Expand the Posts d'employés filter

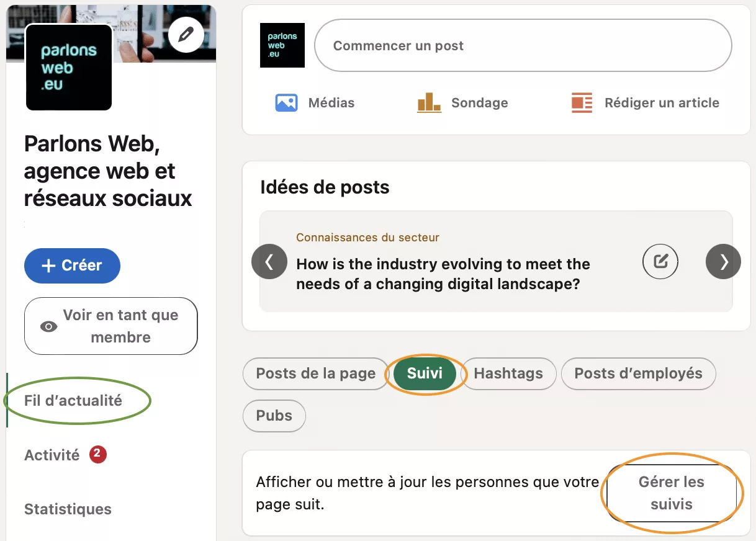point(638,373)
